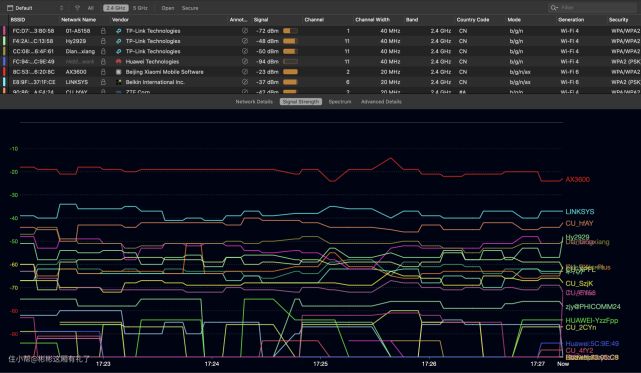
Task: Sort by the Mode column header
Action: (514, 20)
